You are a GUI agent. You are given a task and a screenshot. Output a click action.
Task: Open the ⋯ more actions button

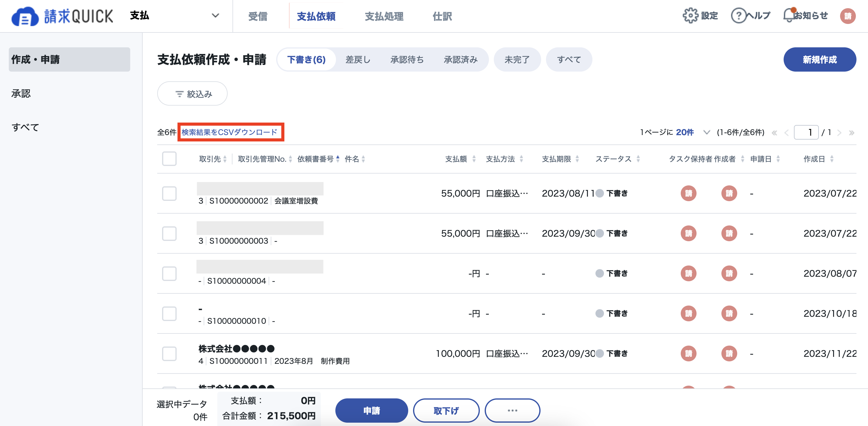pos(512,411)
